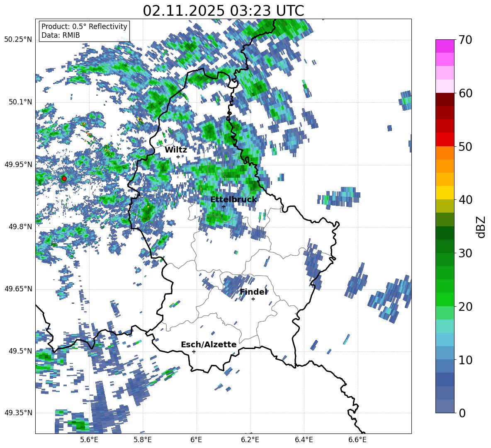Click the 30 tick on colorbar
This screenshot has height=448, width=491.
(465, 253)
